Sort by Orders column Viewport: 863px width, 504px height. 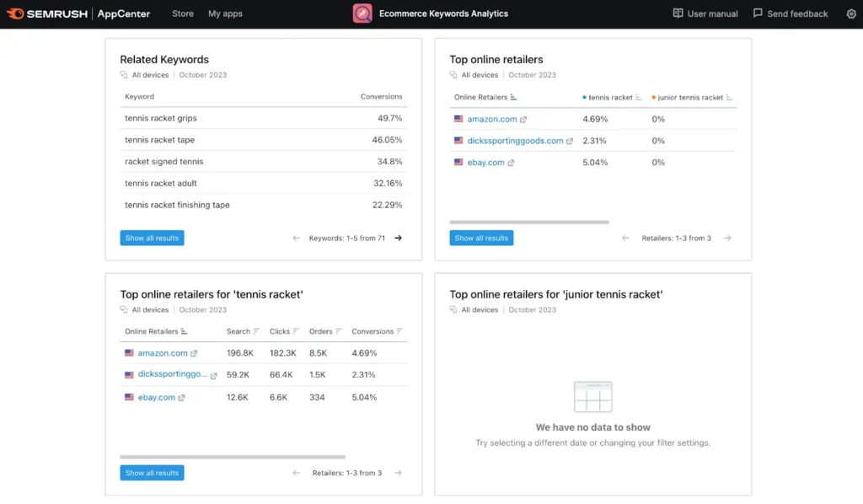[x=339, y=332]
